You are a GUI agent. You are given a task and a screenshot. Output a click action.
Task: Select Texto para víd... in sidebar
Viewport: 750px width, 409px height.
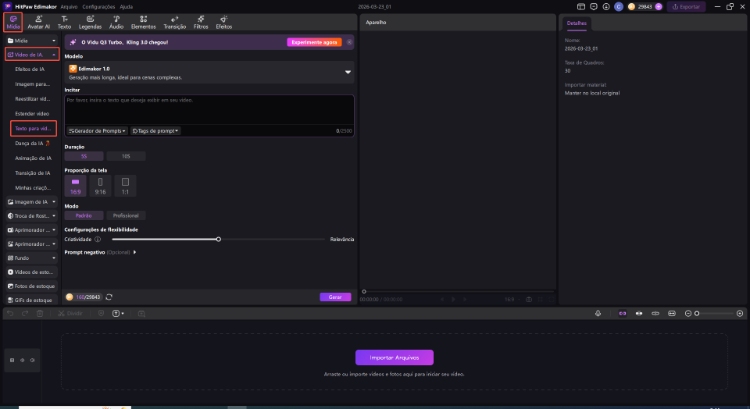click(33, 128)
